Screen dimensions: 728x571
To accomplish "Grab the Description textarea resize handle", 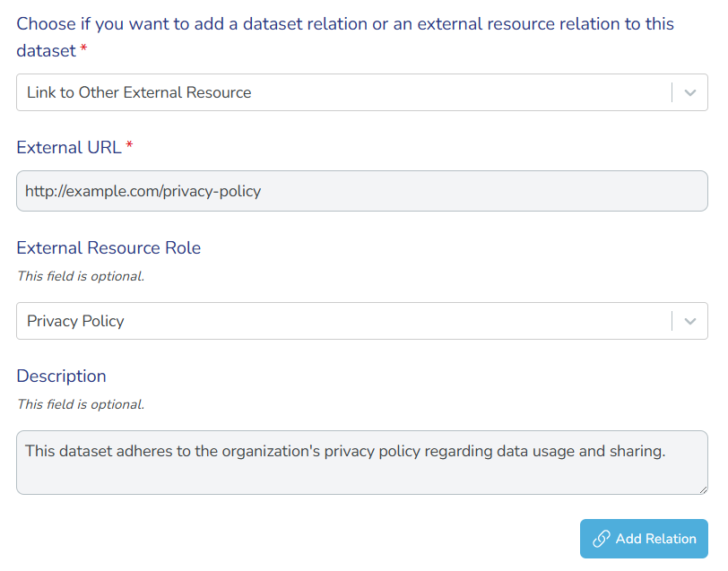I will tap(702, 489).
